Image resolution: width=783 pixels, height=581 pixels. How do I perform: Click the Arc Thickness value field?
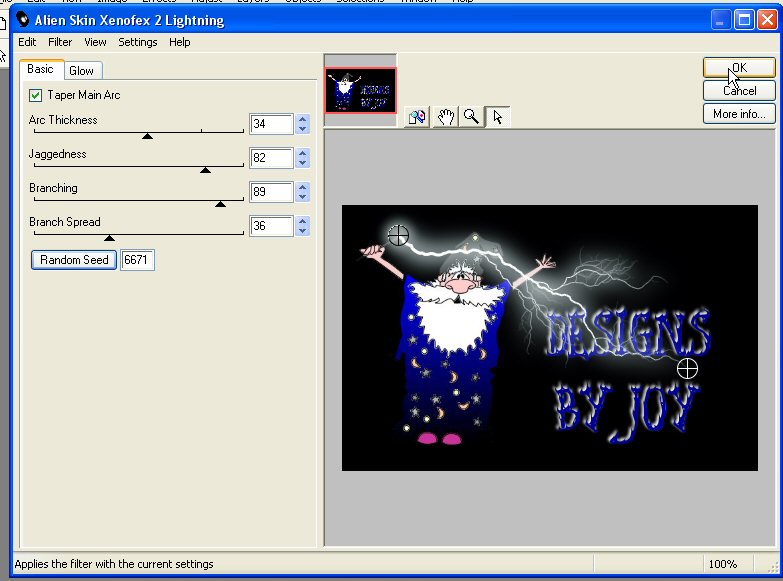coord(271,124)
